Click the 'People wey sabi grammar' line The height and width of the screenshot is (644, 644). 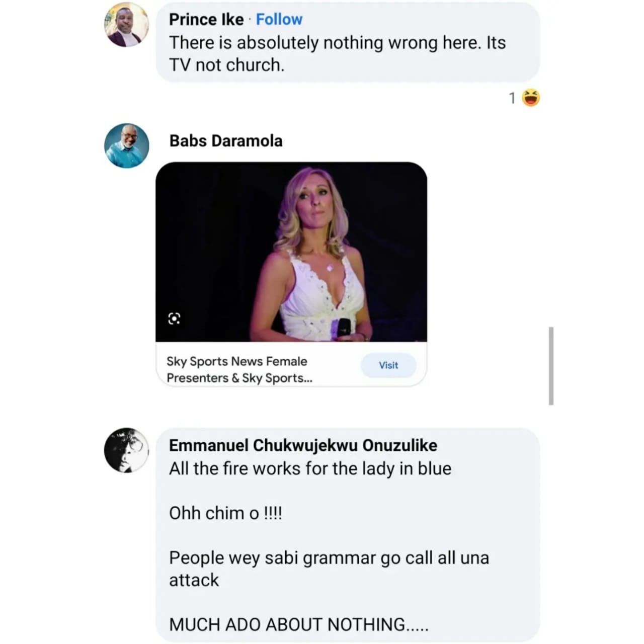(x=329, y=569)
